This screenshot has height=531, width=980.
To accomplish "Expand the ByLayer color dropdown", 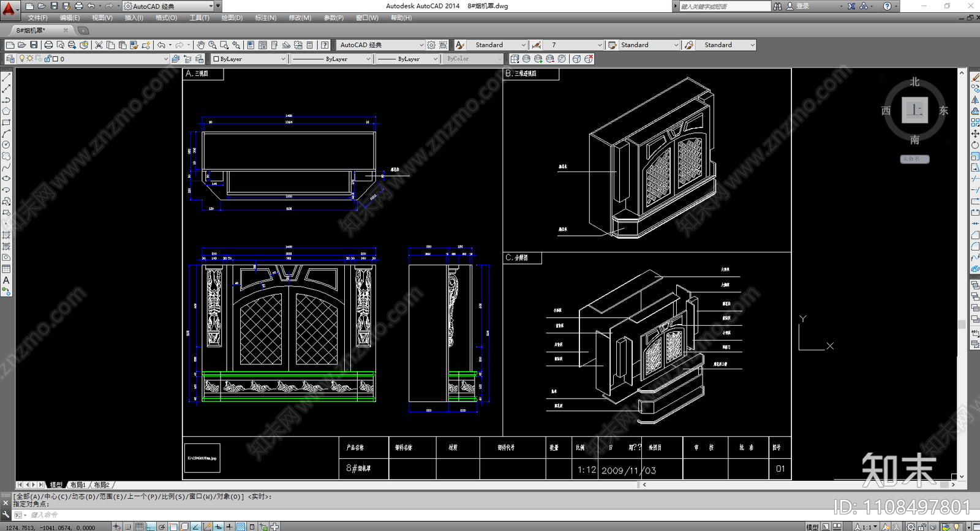I will point(283,59).
